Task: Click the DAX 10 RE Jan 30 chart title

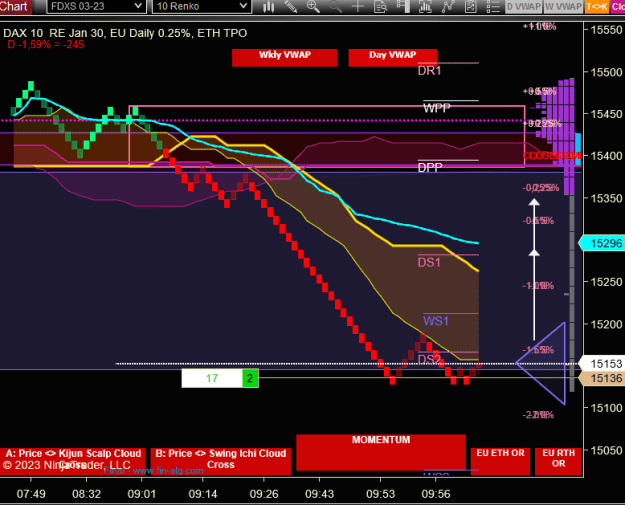Action: pyautogui.click(x=125, y=33)
